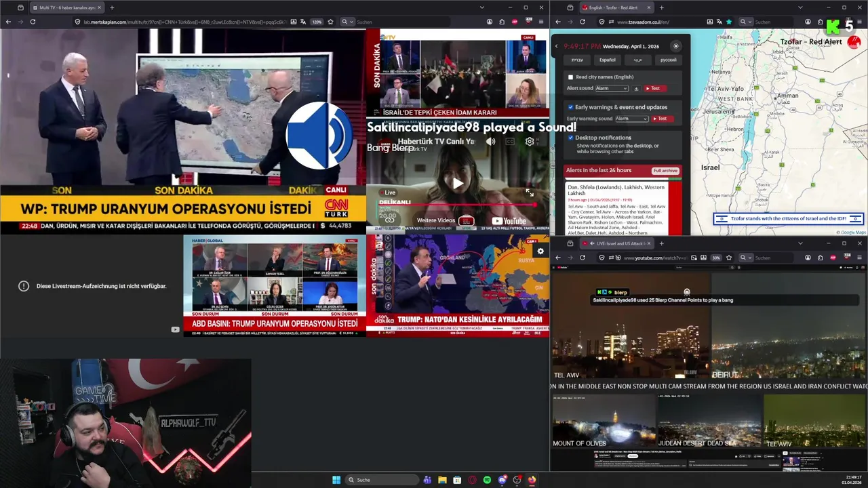Screen dimensions: 868x488
Task: Click the 30% zoom indicator in YouTube window
Action: pyautogui.click(x=716, y=258)
